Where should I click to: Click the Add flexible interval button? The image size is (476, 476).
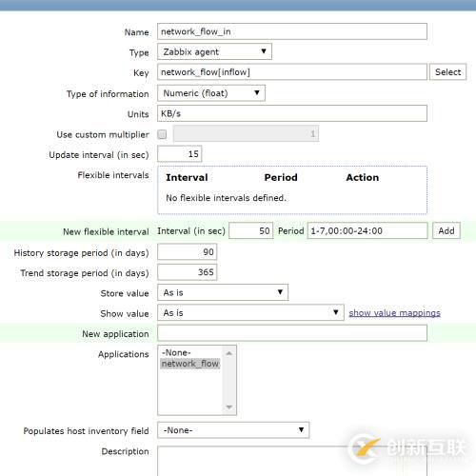[446, 230]
